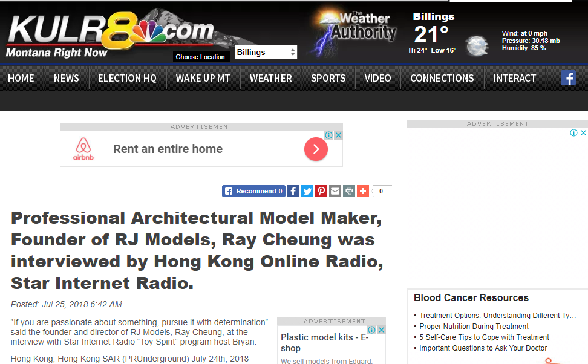Close the Plastic model kits ad
The width and height of the screenshot is (588, 364).
pyautogui.click(x=381, y=330)
